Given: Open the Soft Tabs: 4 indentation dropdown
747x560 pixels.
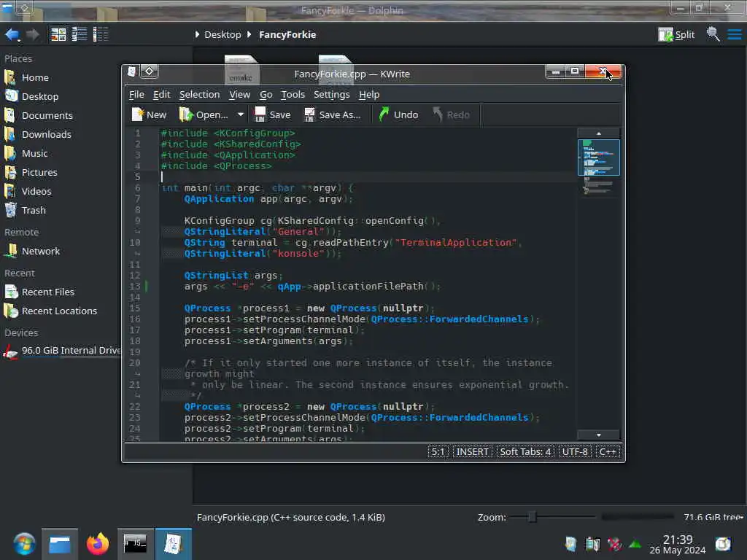Looking at the screenshot, I should [525, 451].
